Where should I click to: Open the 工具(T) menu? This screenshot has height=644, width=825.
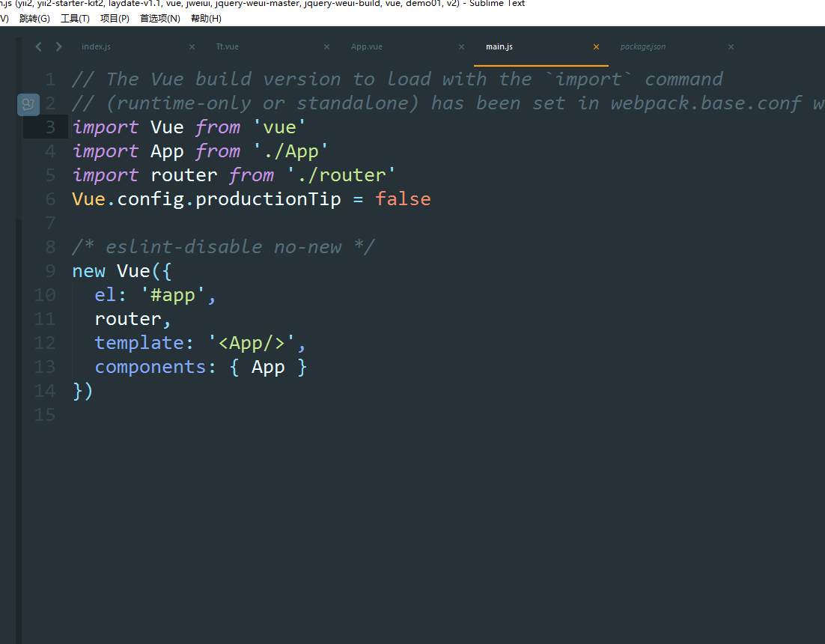[x=75, y=19]
